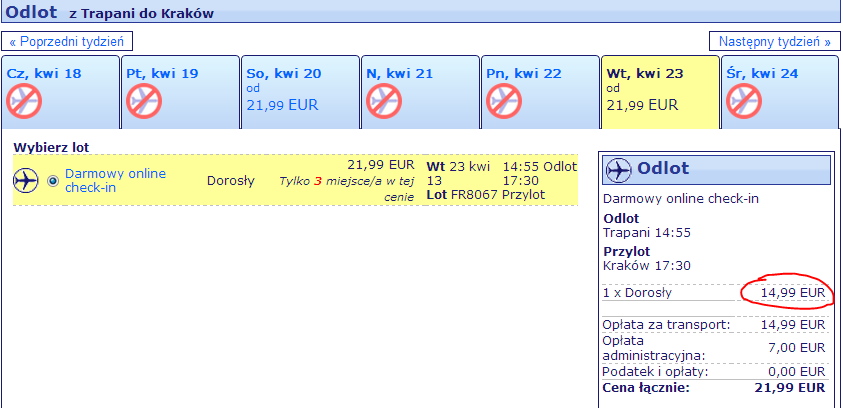Click the airplane icon in the flight row

click(x=26, y=181)
